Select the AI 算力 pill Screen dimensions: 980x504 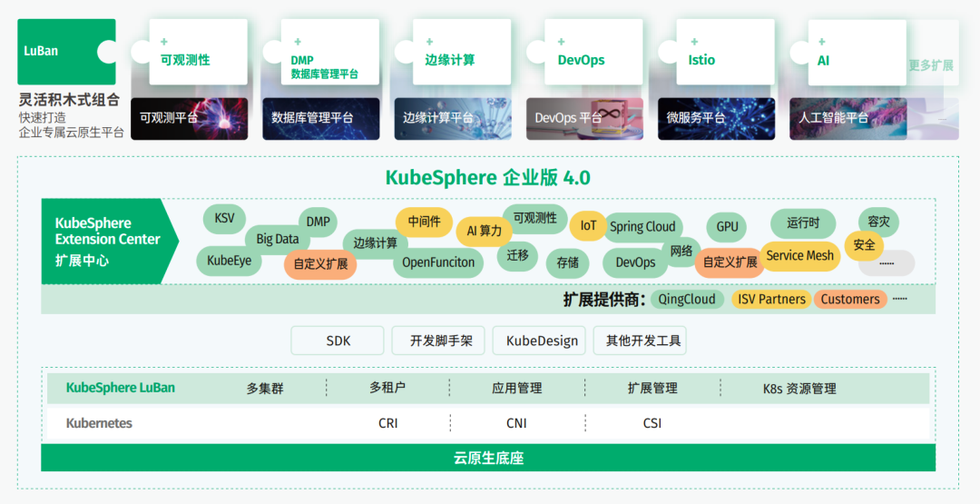tap(485, 231)
